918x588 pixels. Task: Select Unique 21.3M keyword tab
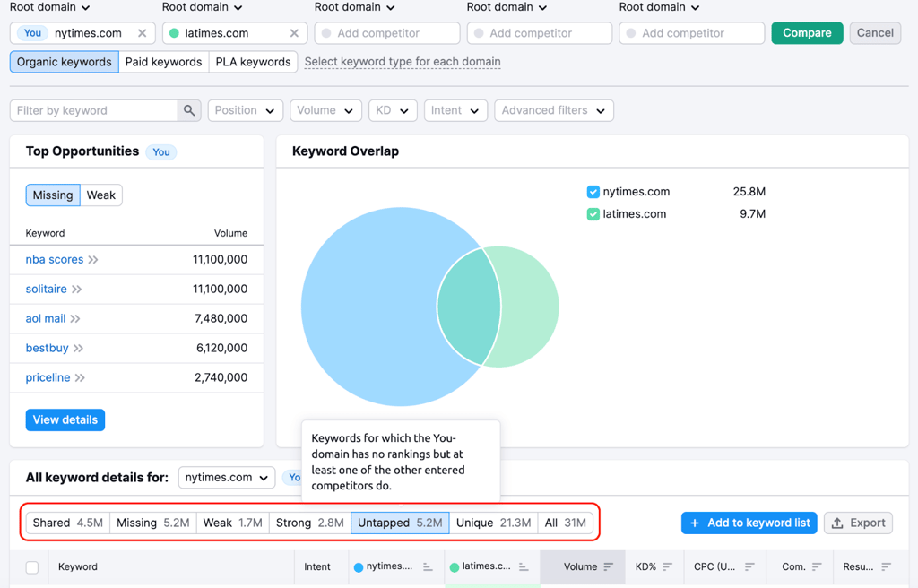click(494, 523)
